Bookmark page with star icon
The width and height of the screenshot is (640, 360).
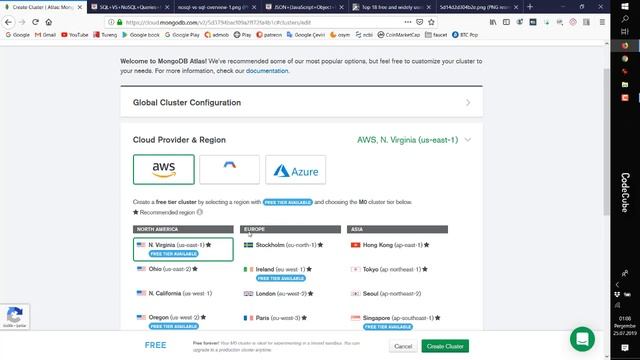(x=431, y=22)
